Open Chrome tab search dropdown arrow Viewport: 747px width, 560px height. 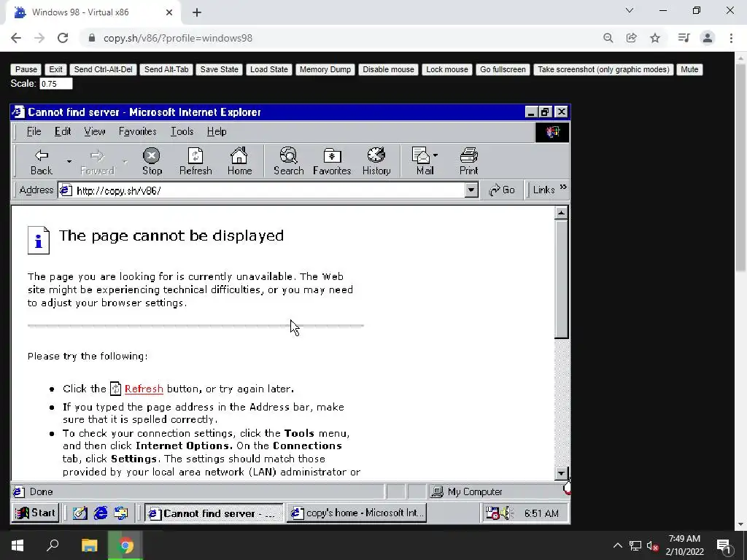coord(630,10)
